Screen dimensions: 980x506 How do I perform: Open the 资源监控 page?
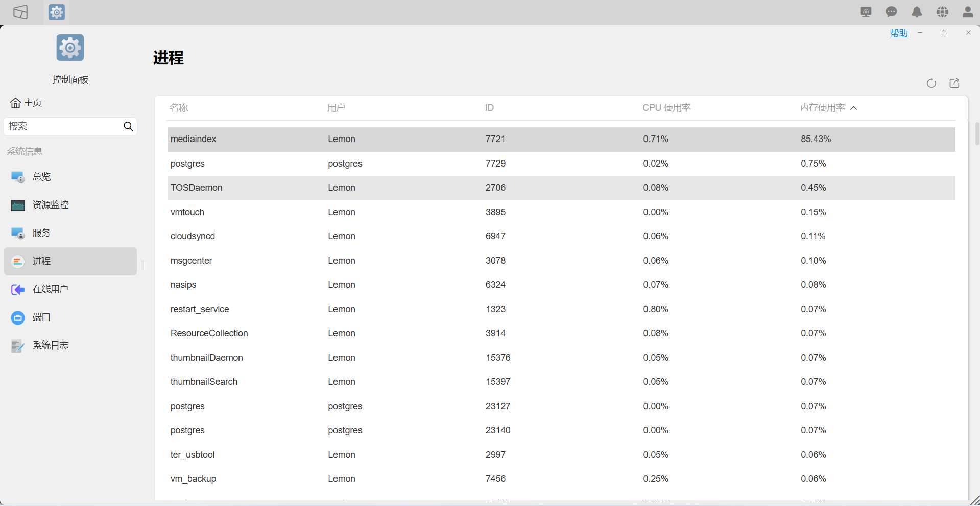70,205
